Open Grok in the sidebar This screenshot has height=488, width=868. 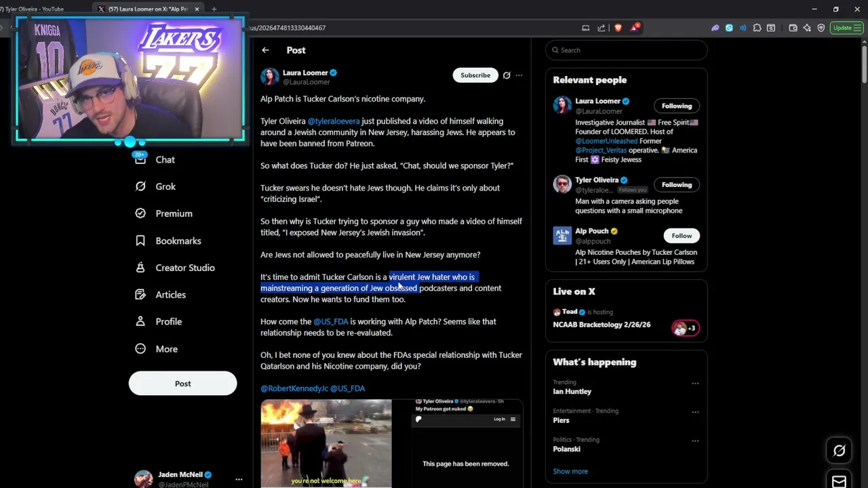[165, 186]
